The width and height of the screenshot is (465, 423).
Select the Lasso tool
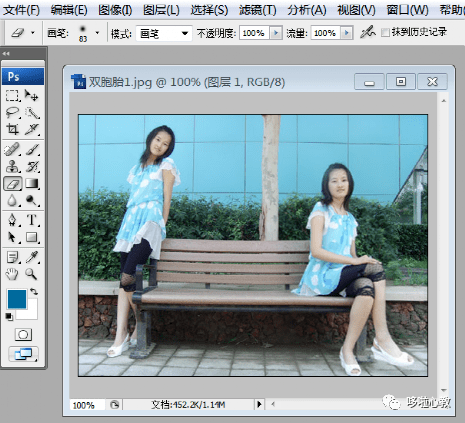tap(13, 113)
